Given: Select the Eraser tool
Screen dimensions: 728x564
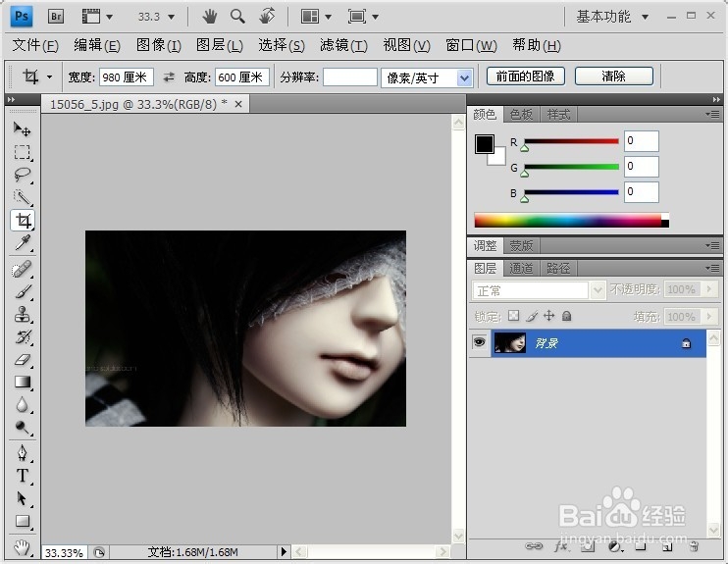Looking at the screenshot, I should (22, 360).
